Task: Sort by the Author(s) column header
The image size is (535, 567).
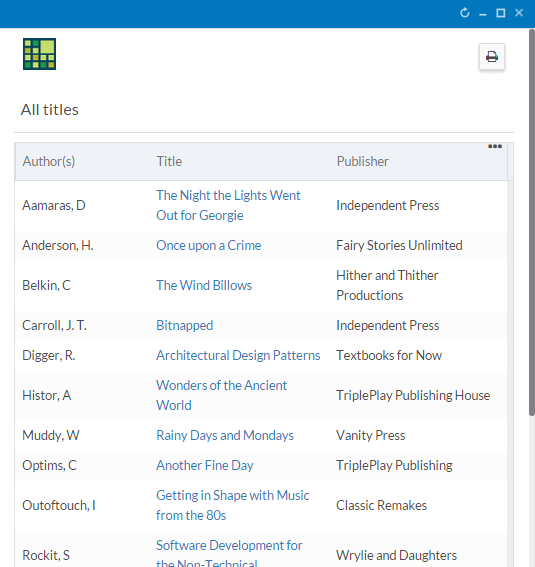Action: click(x=49, y=161)
